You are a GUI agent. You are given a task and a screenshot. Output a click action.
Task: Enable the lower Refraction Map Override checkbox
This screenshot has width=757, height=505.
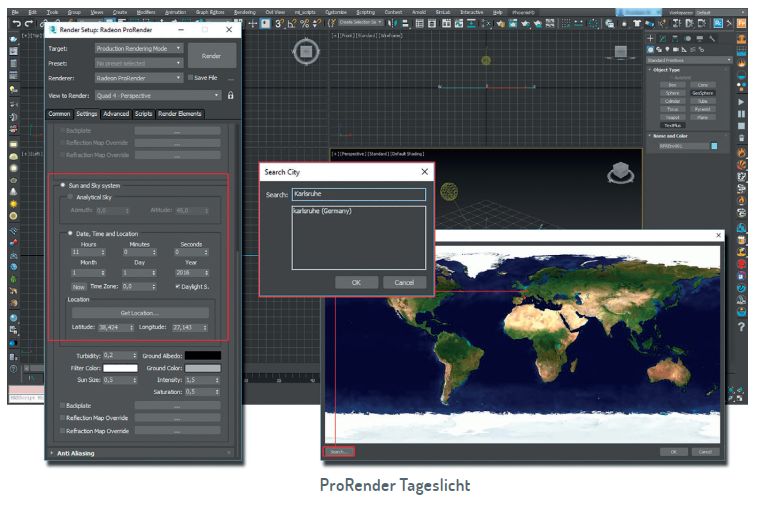(62, 431)
